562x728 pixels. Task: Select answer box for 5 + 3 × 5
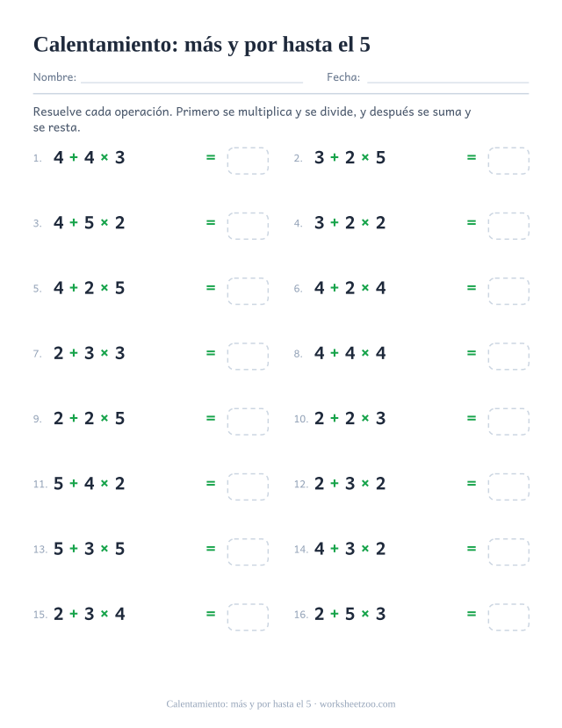coord(248,552)
